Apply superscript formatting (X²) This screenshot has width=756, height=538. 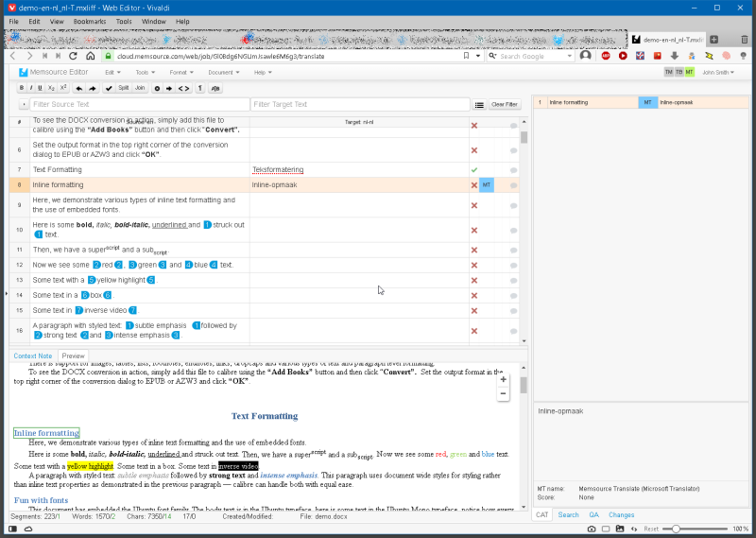63,88
